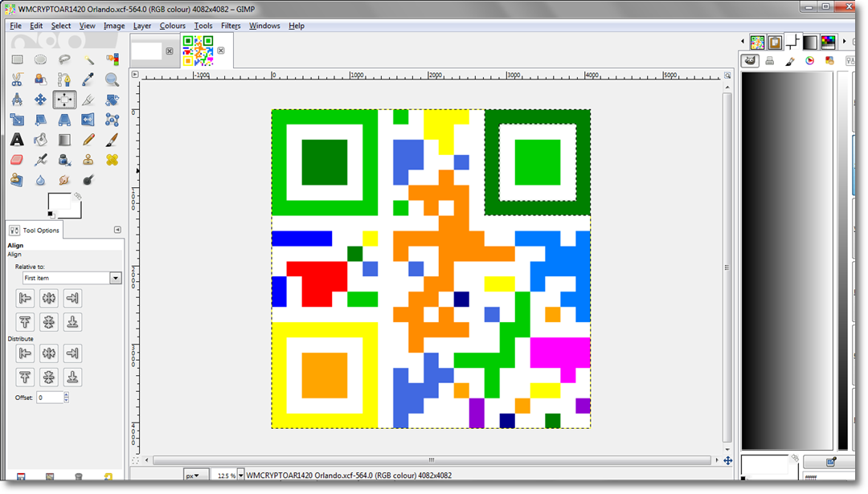The image size is (868, 494).
Task: Open the navigation preview at canvas corner
Action: tap(728, 460)
